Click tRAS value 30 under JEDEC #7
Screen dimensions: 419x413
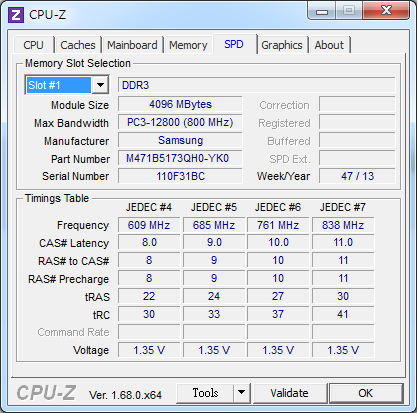point(343,296)
